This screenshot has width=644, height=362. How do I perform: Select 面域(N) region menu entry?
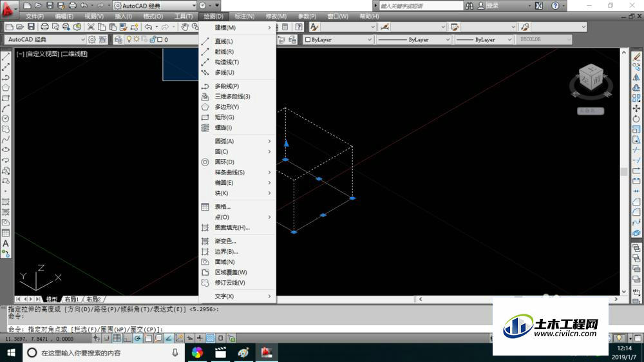(x=237, y=262)
